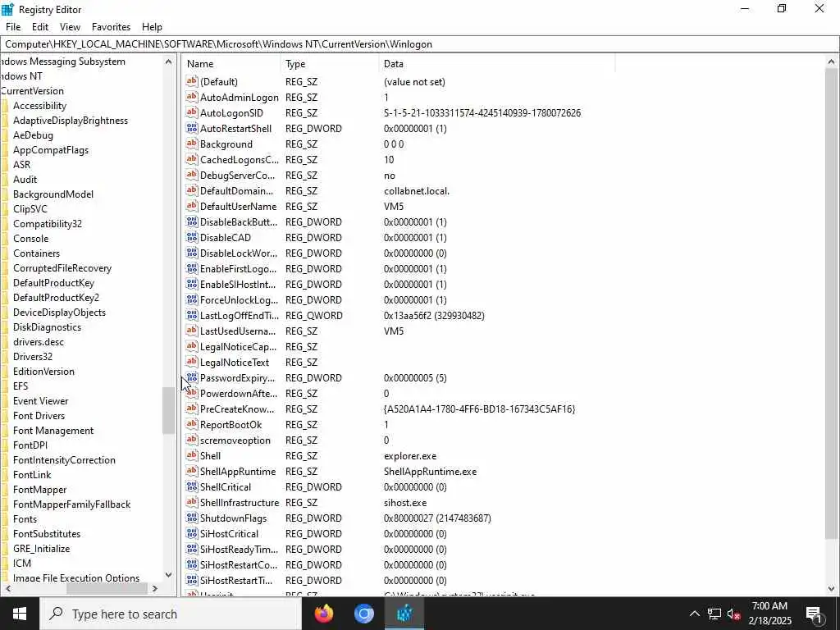Click tree pane horizontal scroll right arrow
Screen dimensions: 840x630
[155, 588]
